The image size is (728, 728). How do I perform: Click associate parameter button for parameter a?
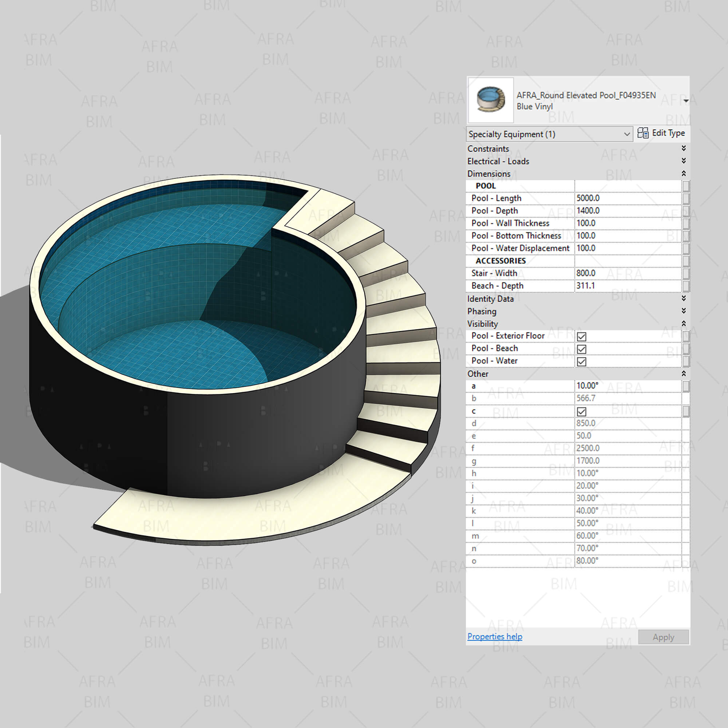coord(686,386)
